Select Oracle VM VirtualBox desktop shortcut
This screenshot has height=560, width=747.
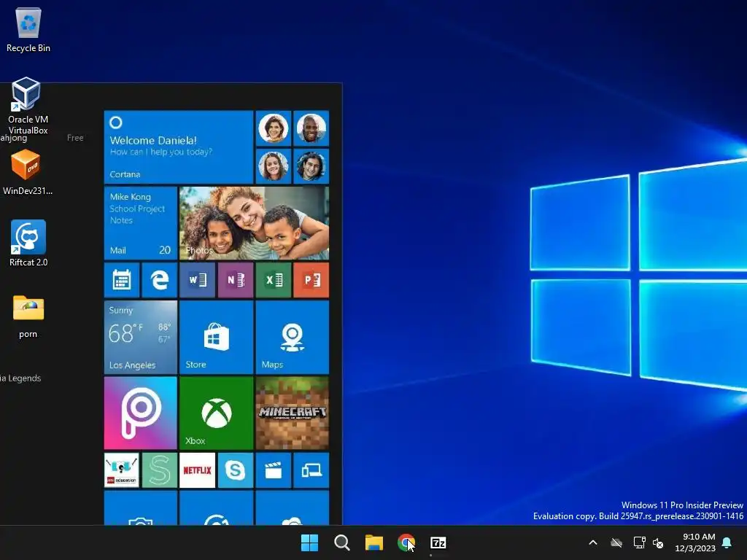[28, 106]
